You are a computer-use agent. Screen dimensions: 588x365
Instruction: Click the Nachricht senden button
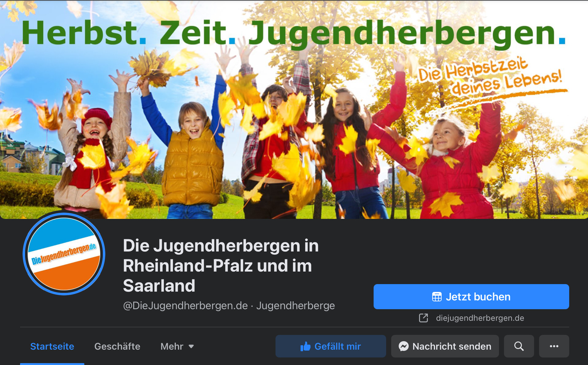445,346
